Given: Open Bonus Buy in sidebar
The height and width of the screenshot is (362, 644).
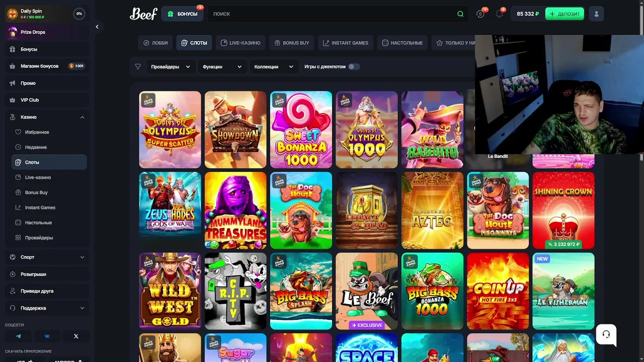Looking at the screenshot, I should (x=49, y=193).
